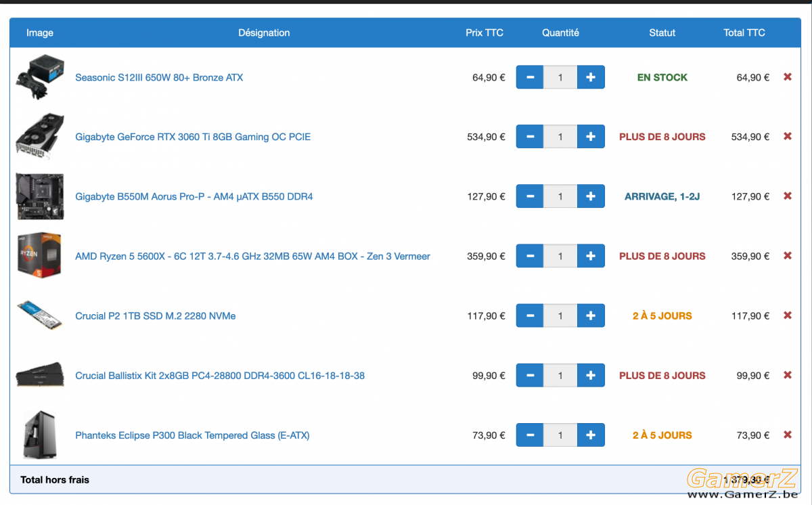Click the B550M motherboard thumbnail

pyautogui.click(x=40, y=196)
